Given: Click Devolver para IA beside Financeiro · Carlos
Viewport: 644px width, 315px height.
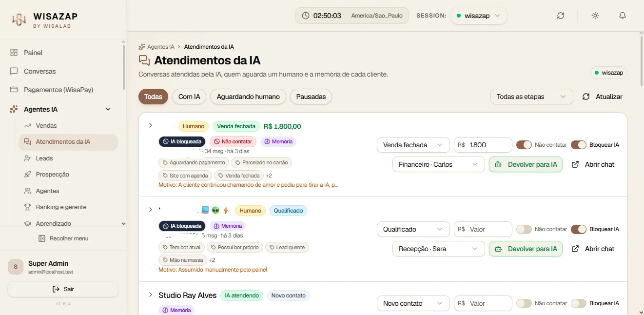Looking at the screenshot, I should coord(526,164).
